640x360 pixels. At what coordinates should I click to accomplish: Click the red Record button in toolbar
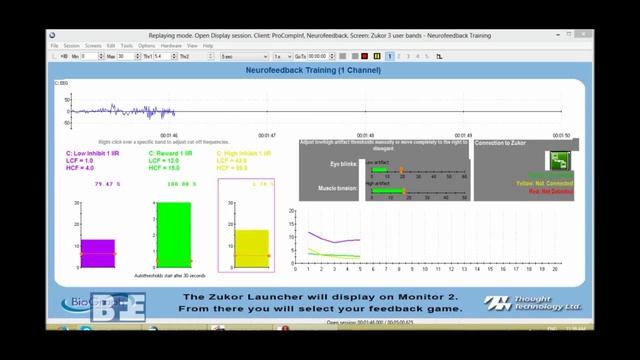pyautogui.click(x=365, y=56)
